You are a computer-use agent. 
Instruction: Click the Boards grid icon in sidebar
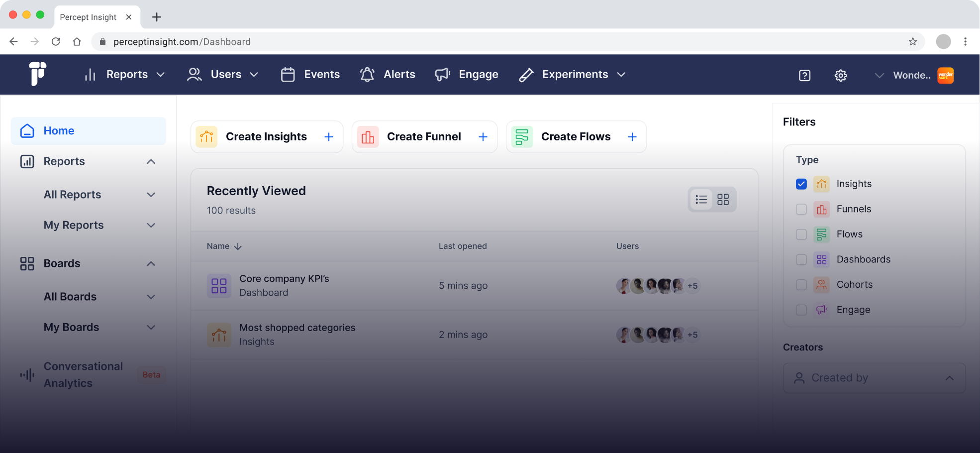coord(27,263)
